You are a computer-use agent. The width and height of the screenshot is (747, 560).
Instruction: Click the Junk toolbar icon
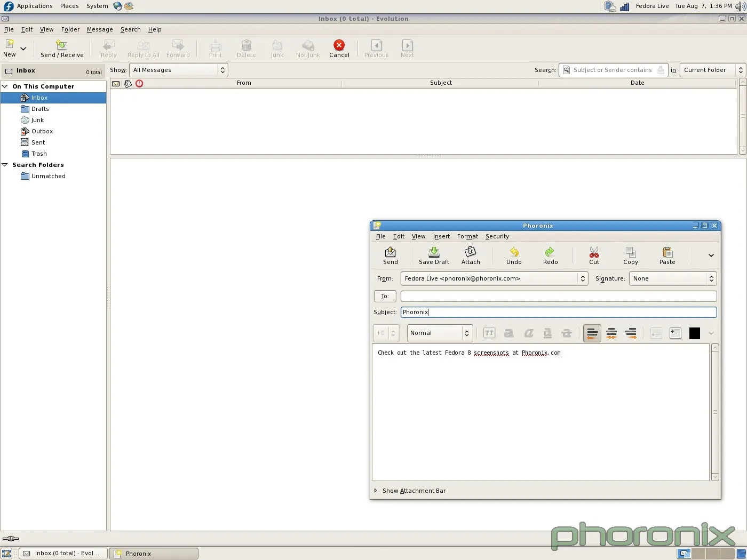click(277, 45)
